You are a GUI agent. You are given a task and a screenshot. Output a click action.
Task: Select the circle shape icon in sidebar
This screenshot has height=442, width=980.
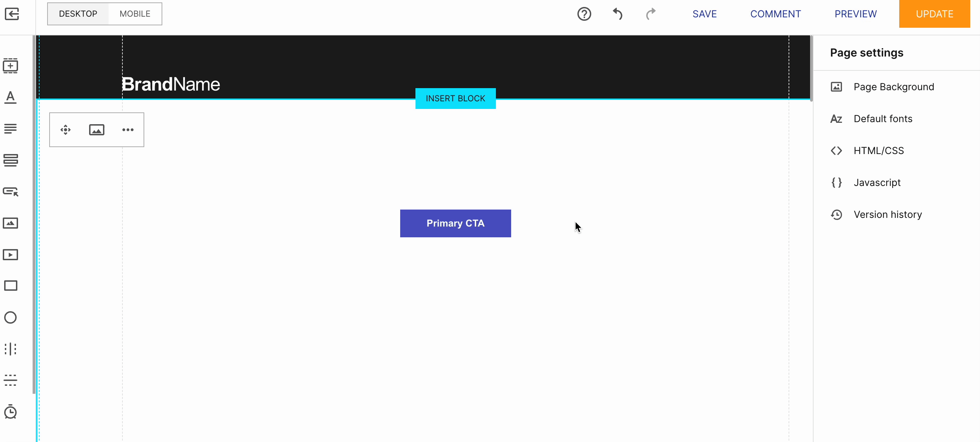pyautogui.click(x=11, y=317)
